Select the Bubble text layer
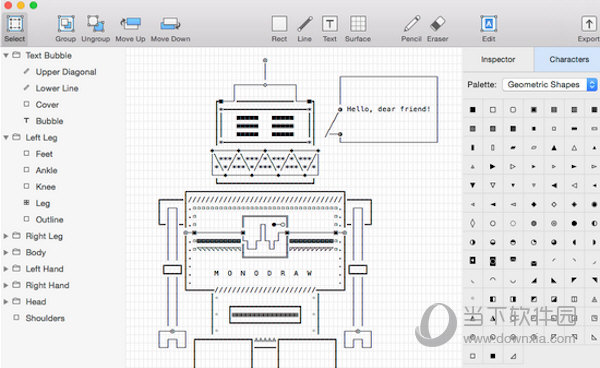This screenshot has width=600, height=368. (49, 121)
